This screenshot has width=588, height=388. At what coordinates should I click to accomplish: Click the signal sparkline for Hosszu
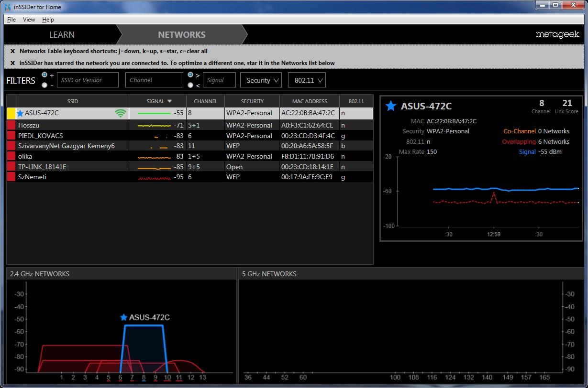(154, 125)
